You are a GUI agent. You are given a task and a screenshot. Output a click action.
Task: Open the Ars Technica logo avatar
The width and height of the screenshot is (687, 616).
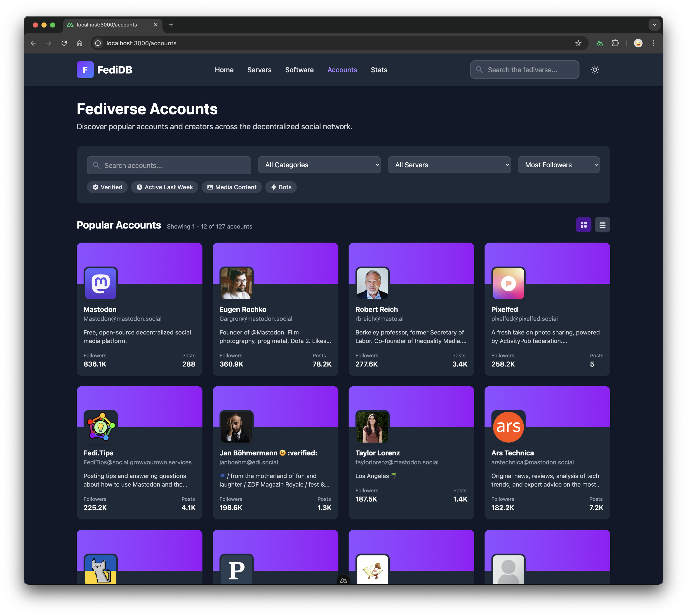coord(508,427)
